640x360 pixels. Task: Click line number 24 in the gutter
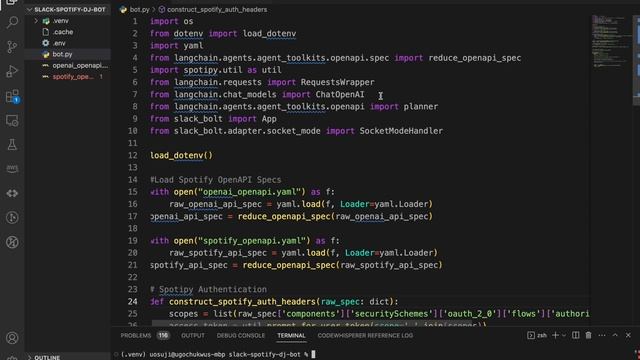click(133, 302)
